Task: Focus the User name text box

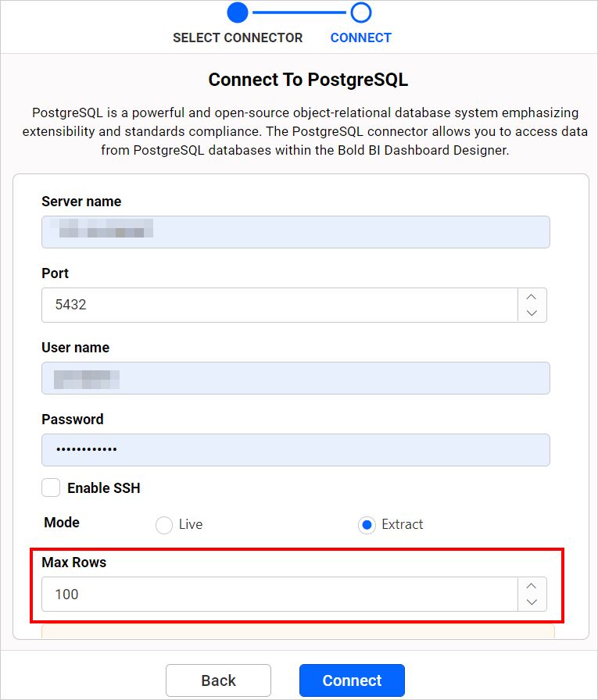Action: point(295,378)
